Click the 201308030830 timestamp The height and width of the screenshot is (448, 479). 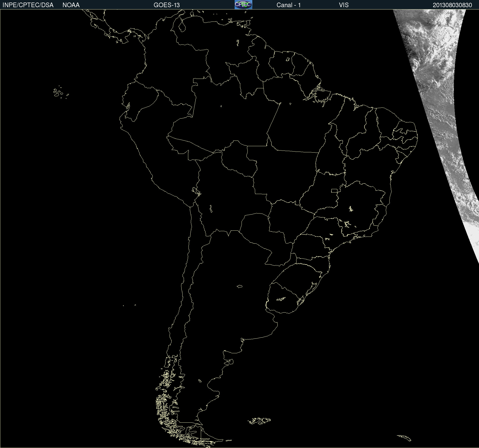click(x=452, y=5)
